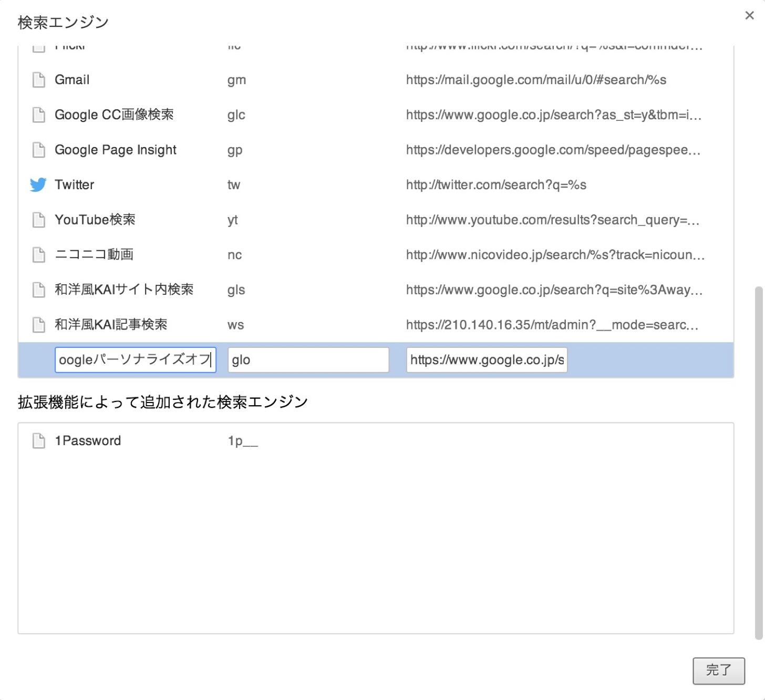Click the ws keyword
The image size is (765, 700).
coord(235,325)
